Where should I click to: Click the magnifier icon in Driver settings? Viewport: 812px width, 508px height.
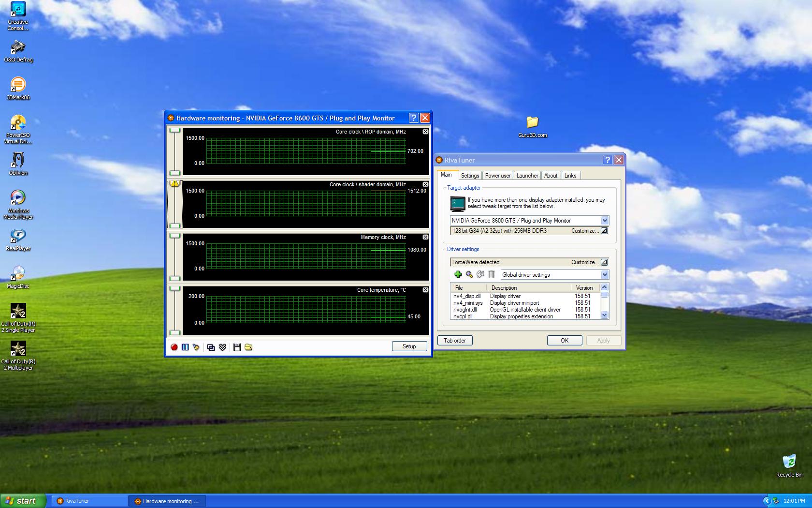tap(469, 274)
